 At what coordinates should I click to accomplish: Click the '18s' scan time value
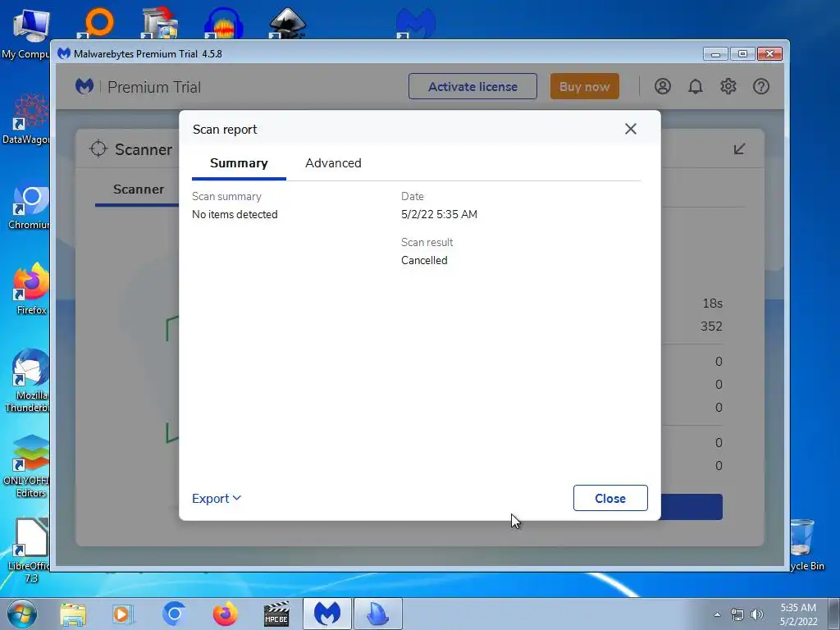(713, 304)
